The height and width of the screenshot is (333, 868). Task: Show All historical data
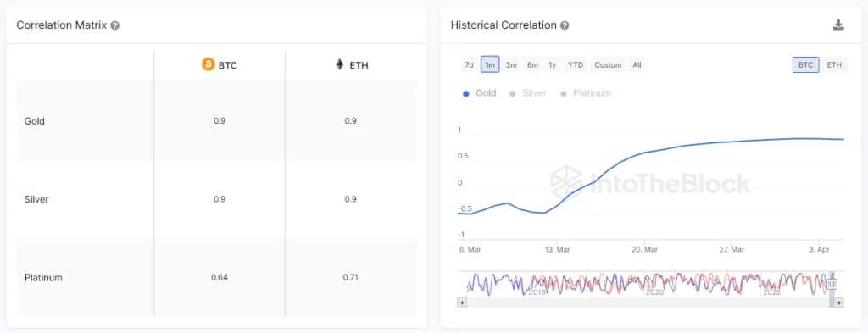tap(637, 64)
